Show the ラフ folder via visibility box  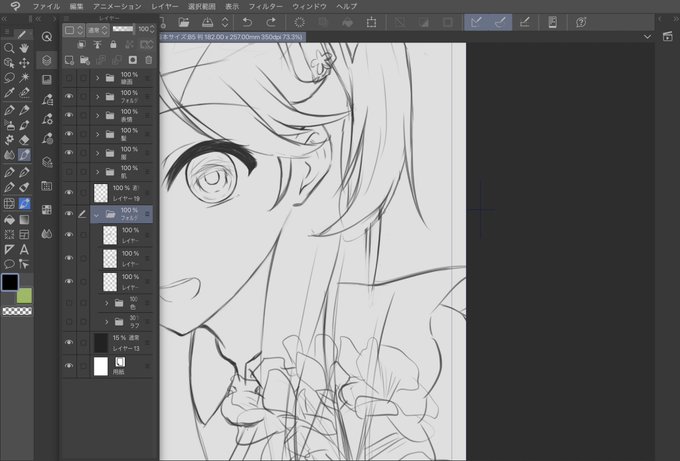[x=69, y=322]
